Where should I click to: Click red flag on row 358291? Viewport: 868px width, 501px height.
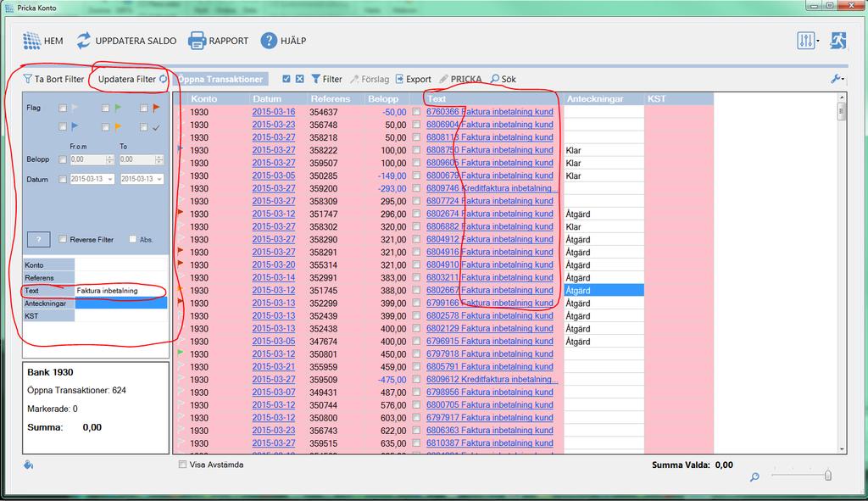point(180,251)
